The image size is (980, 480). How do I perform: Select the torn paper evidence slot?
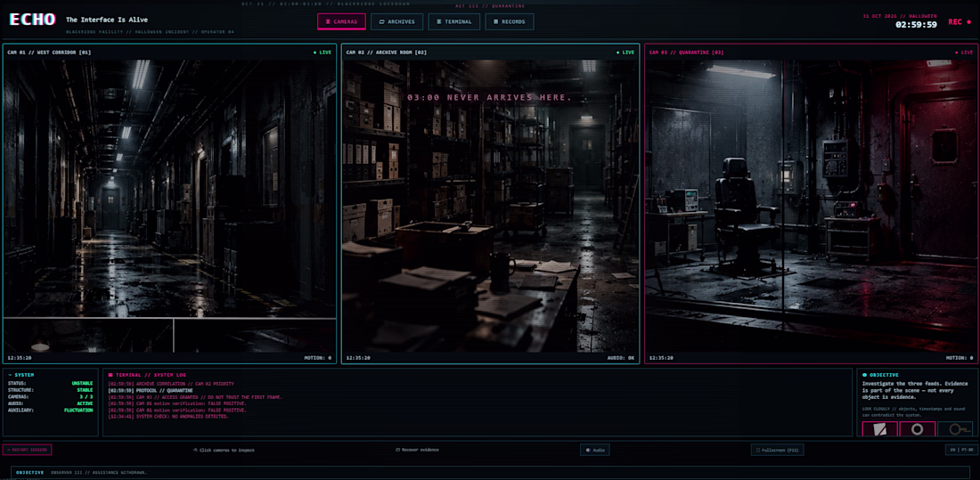click(x=880, y=429)
